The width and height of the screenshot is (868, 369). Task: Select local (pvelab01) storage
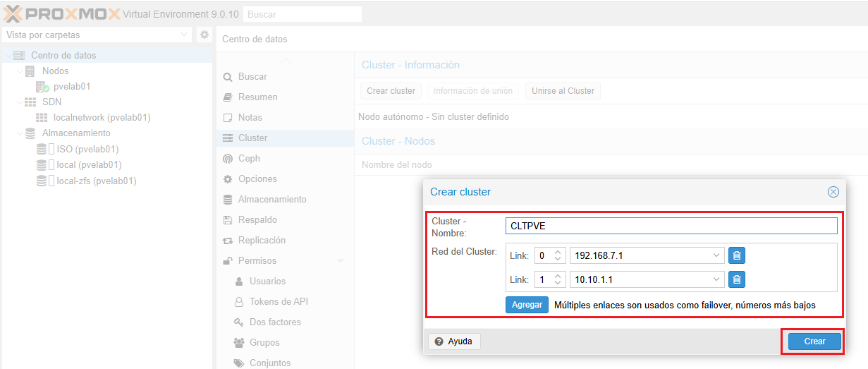[x=89, y=164]
